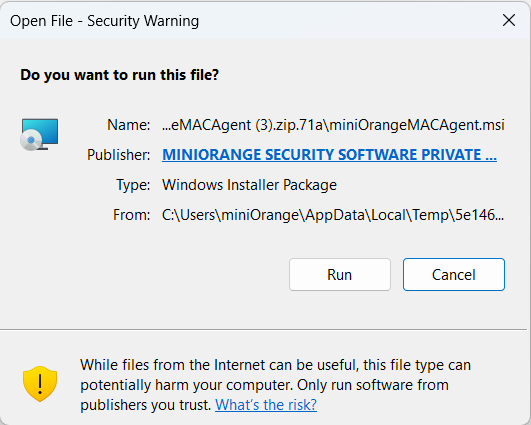Viewport: 531px width, 425px height.
Task: Click the Run button
Action: (x=340, y=275)
